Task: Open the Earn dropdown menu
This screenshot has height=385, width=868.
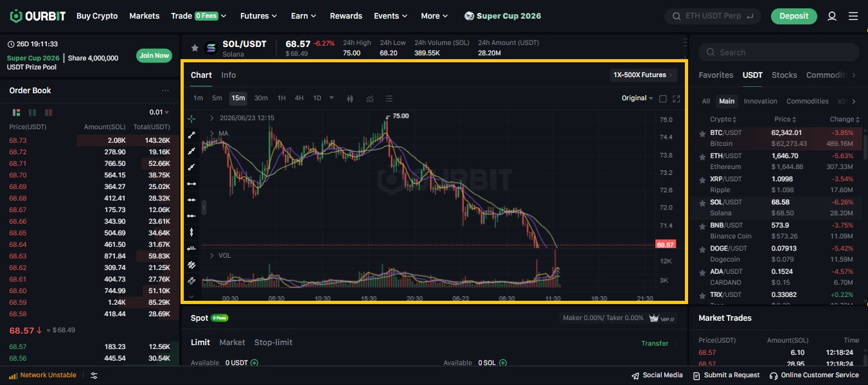Action: [303, 16]
